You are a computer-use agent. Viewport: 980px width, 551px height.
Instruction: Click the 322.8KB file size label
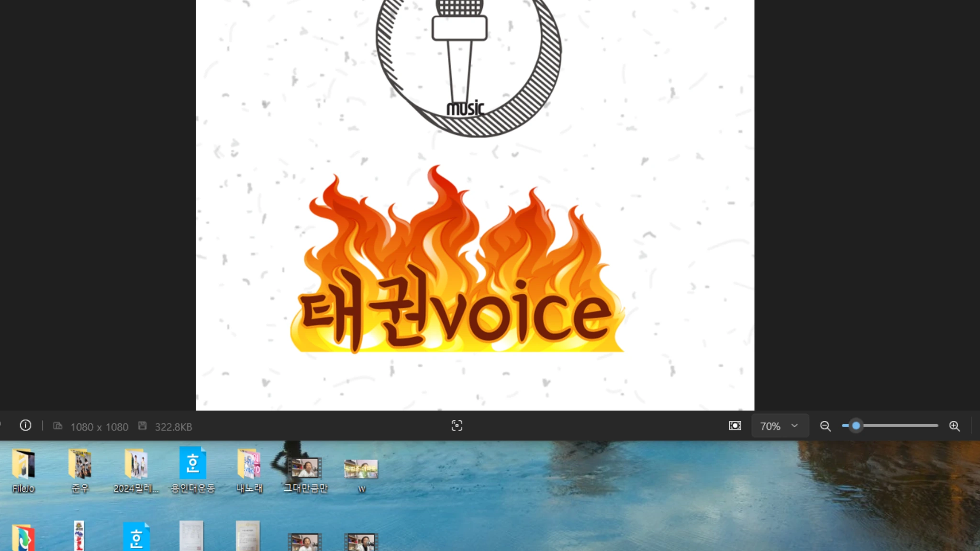click(173, 427)
